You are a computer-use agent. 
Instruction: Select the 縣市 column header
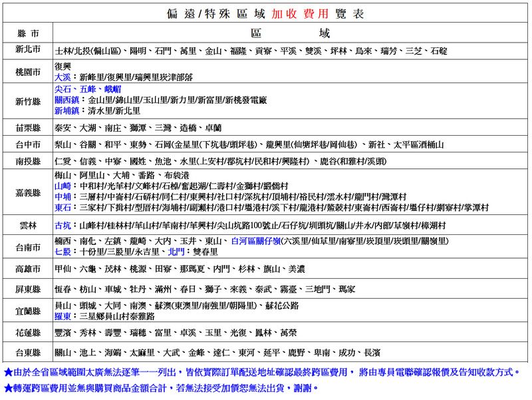28,33
